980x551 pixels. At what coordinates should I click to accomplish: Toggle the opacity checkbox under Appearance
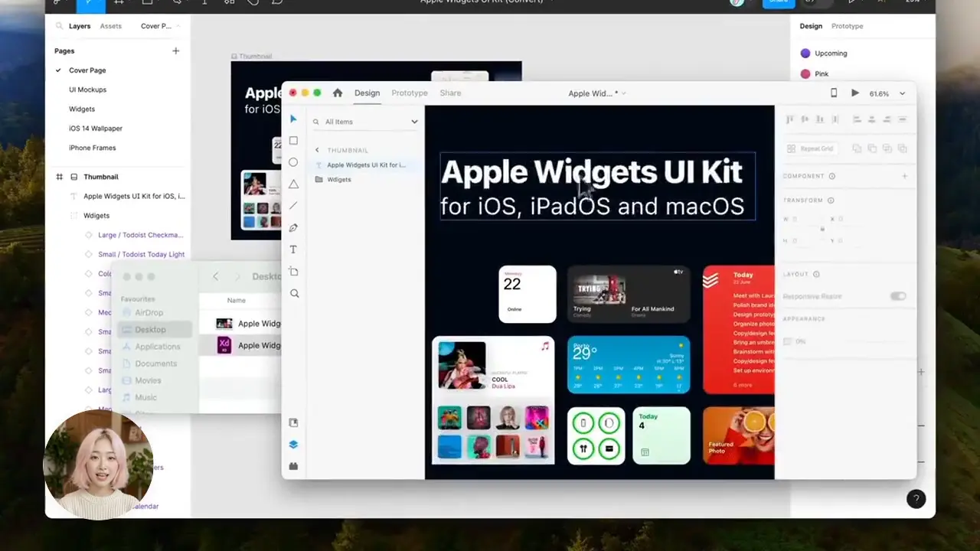788,341
